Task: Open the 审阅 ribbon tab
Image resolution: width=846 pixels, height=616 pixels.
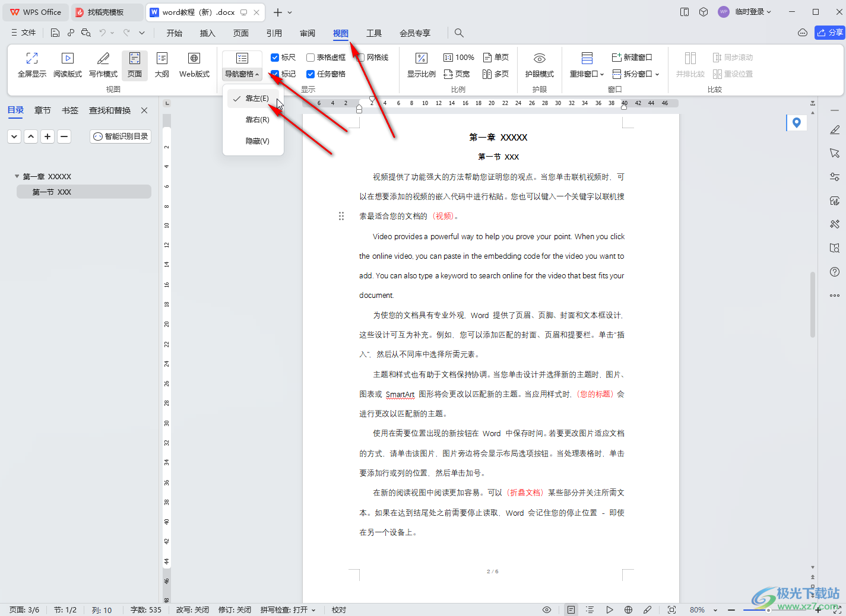Action: pyautogui.click(x=308, y=33)
